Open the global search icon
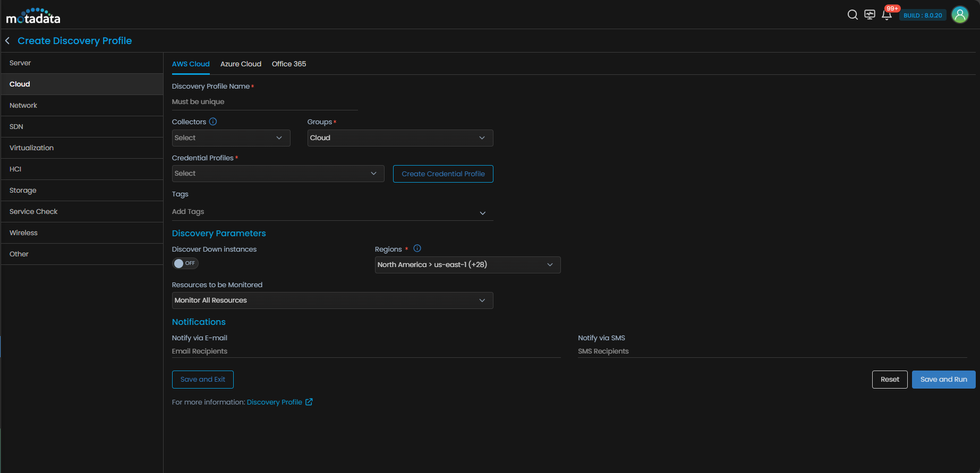Viewport: 980px width, 473px height. [853, 15]
